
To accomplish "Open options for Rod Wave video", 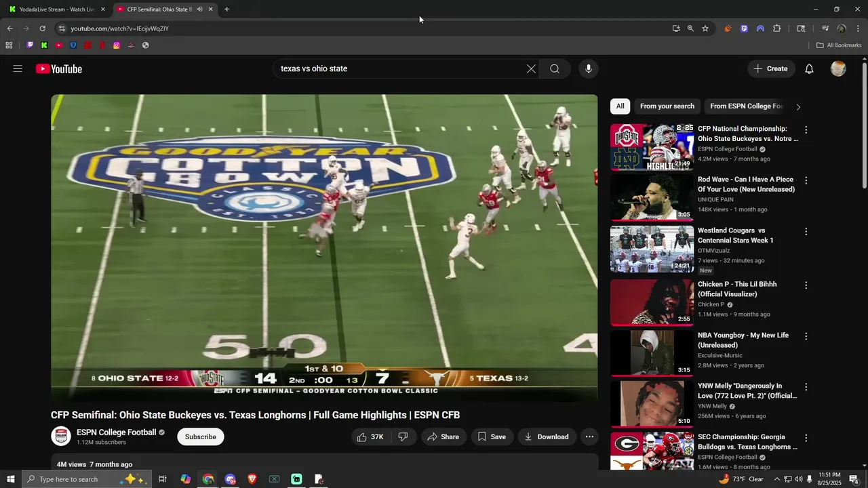I will click(x=806, y=181).
